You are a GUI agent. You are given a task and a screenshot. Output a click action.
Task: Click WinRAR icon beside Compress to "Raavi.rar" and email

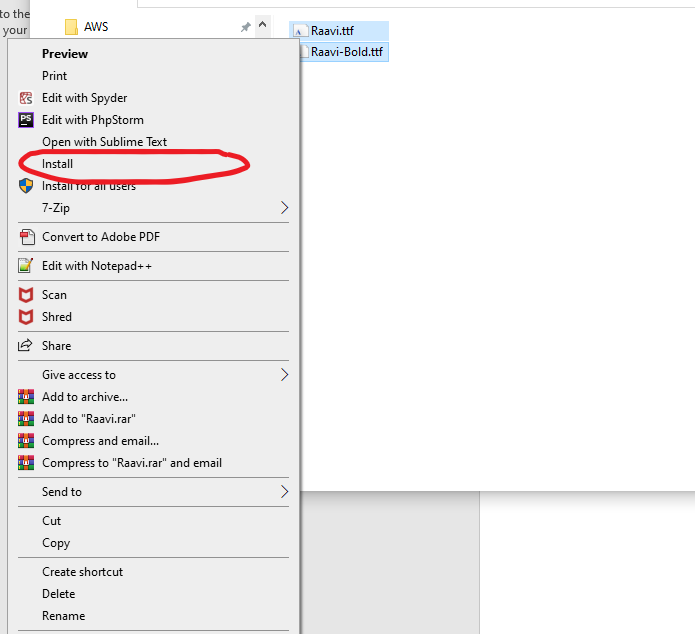pyautogui.click(x=26, y=463)
